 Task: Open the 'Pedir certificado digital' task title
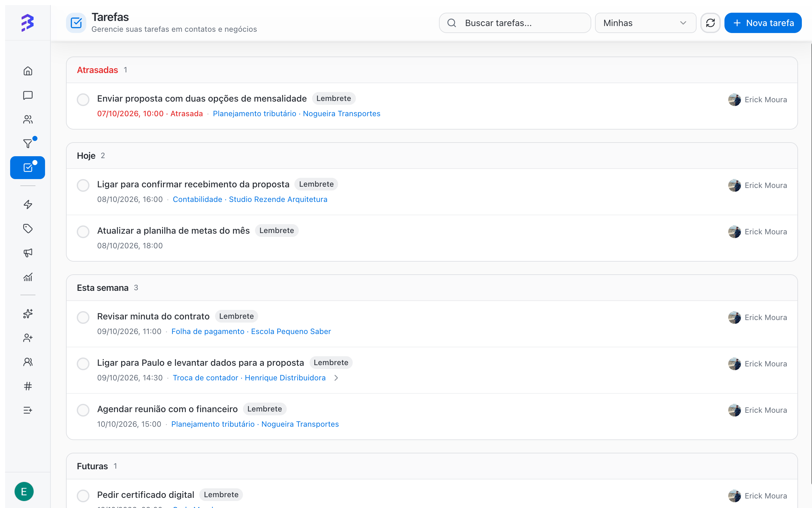click(x=146, y=495)
